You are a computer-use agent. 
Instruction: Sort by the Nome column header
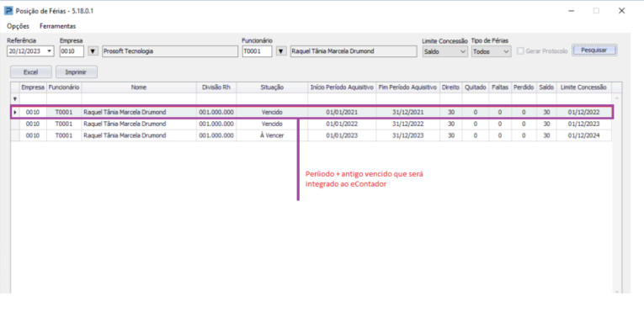click(139, 87)
